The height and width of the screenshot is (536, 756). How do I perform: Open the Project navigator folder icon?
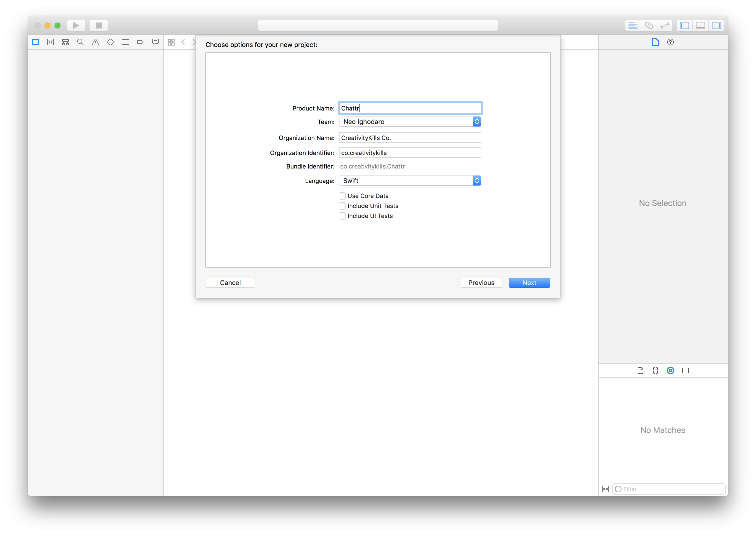coord(35,42)
